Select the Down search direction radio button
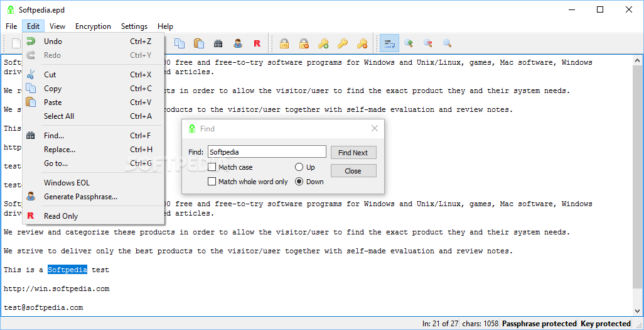 coord(299,182)
